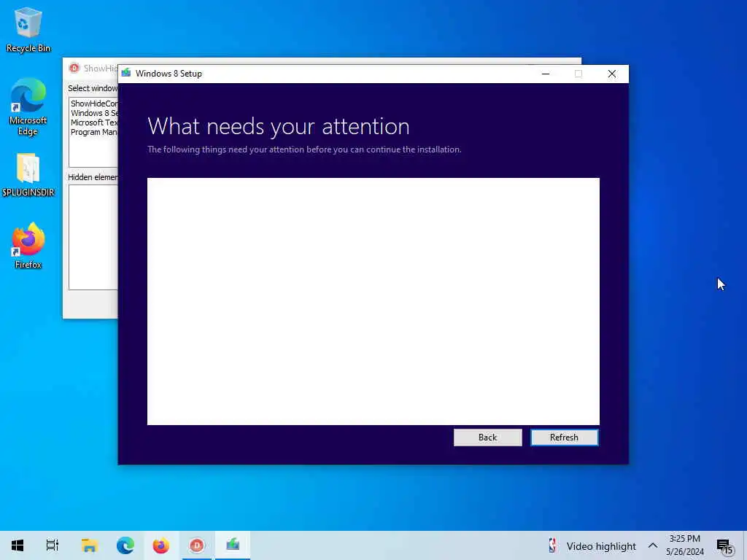Show hidden system tray icons
The width and height of the screenshot is (747, 560).
(653, 545)
